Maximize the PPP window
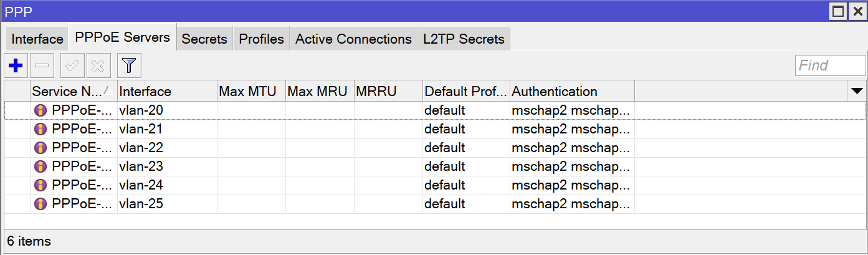 (x=838, y=12)
